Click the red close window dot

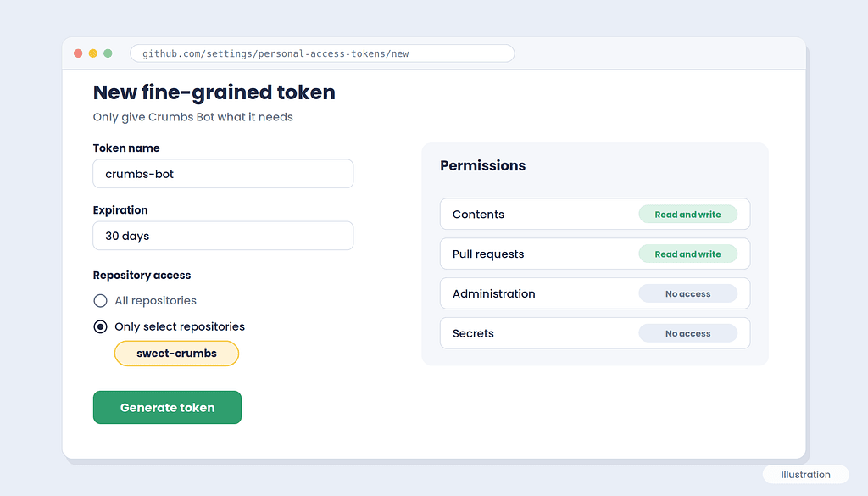tap(78, 53)
